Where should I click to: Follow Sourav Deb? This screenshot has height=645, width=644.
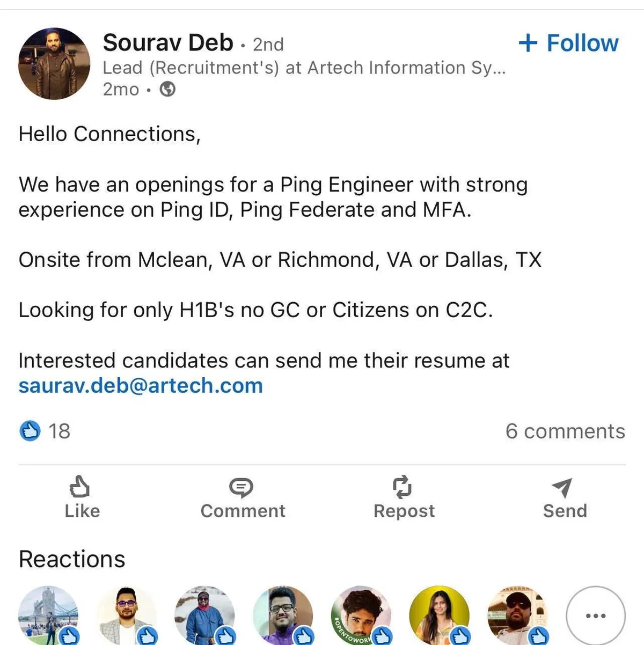(568, 43)
